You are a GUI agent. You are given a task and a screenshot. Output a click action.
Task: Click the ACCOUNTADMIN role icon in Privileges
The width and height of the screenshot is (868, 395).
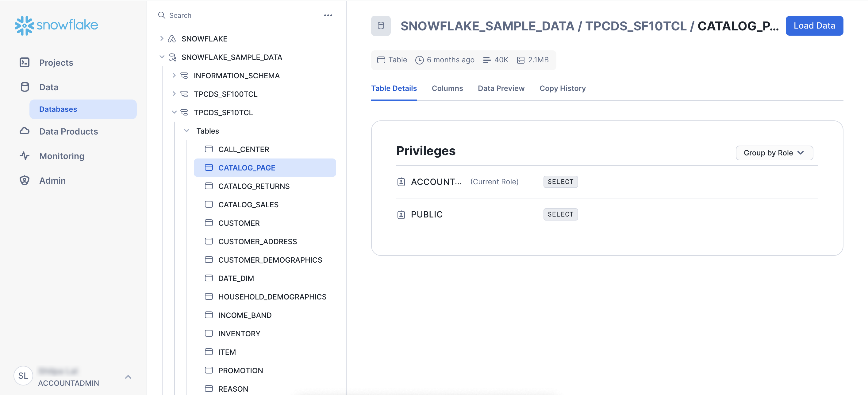tap(401, 182)
